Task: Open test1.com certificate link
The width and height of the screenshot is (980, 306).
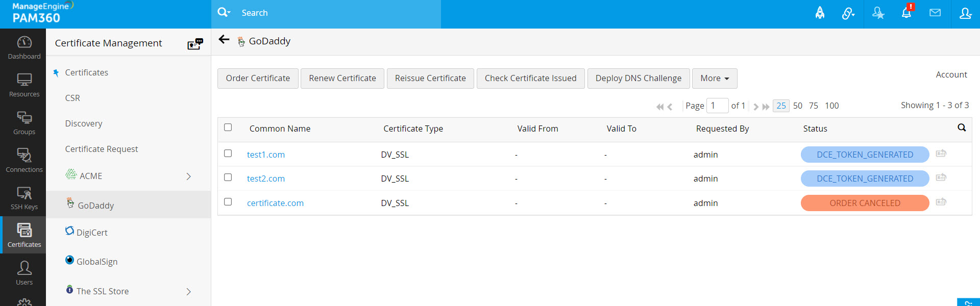Action: point(266,155)
